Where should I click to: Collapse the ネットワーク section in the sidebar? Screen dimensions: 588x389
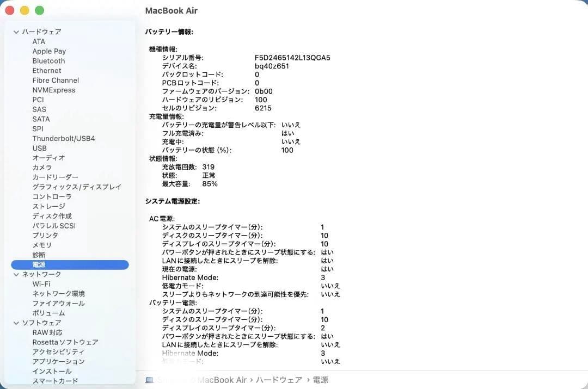click(x=16, y=274)
